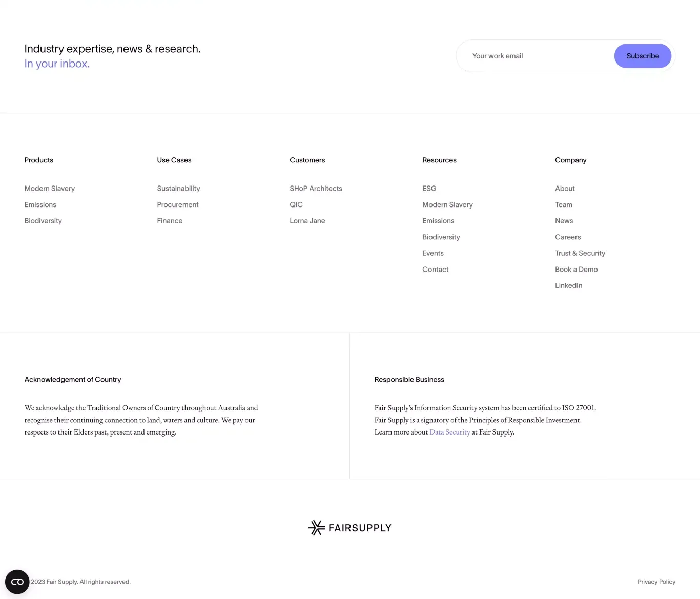Click 'Industry expertise, news & research.' heading
This screenshot has height=599, width=700.
click(112, 49)
